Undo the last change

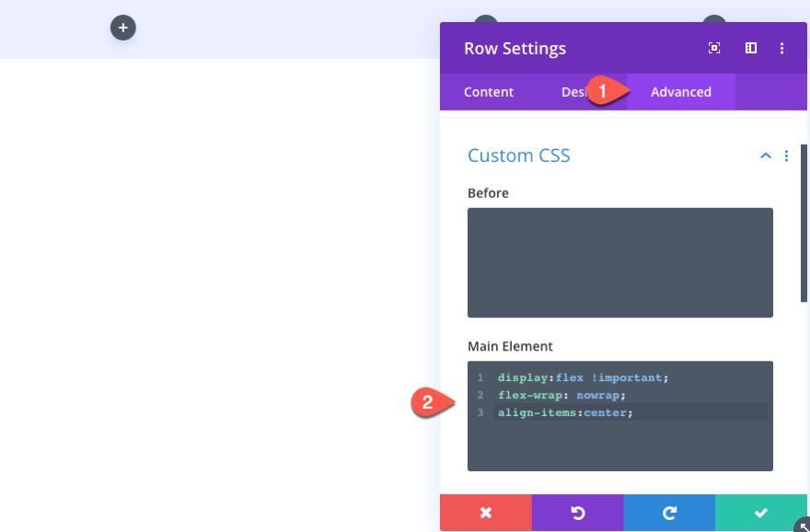pos(577,513)
